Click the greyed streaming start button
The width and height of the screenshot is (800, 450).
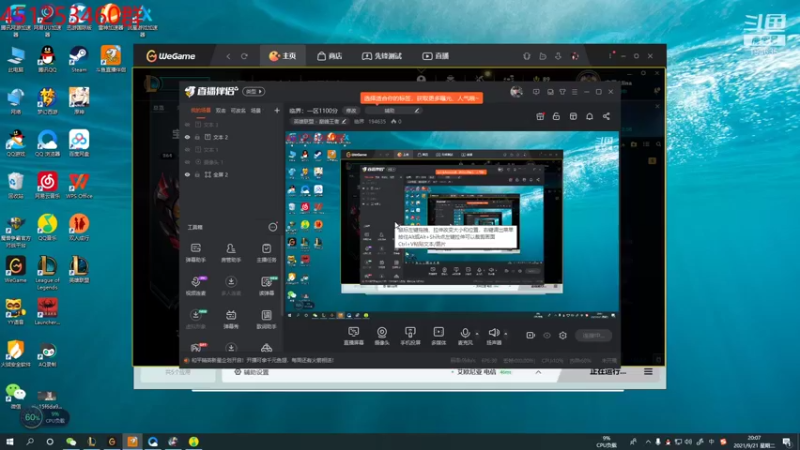(x=593, y=336)
